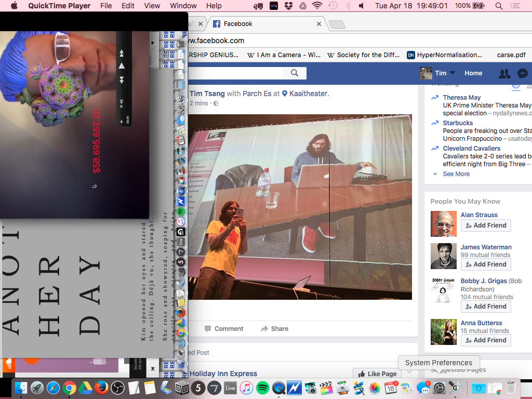The height and width of the screenshot is (399, 532).
Task: Open ColorSync Utility in the Dock
Action: [x=455, y=388]
